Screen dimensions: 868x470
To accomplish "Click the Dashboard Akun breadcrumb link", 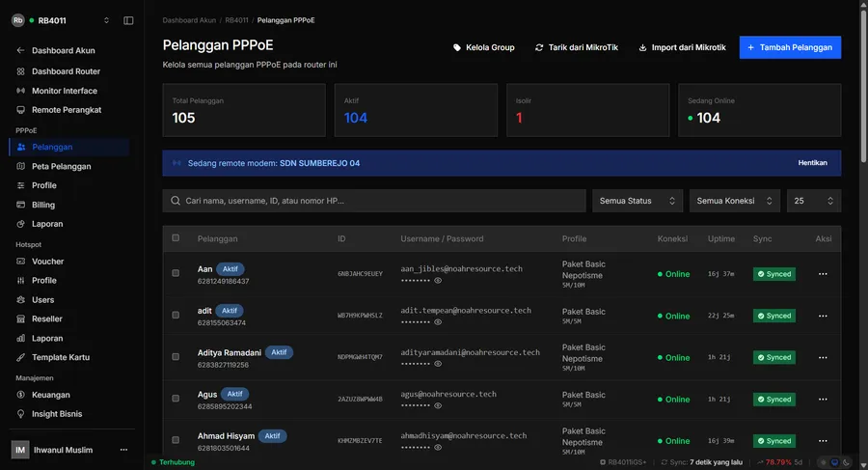I will [x=189, y=20].
